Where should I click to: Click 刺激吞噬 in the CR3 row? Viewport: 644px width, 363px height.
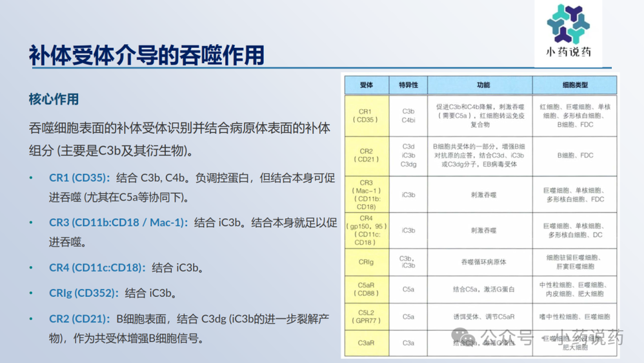click(x=483, y=195)
